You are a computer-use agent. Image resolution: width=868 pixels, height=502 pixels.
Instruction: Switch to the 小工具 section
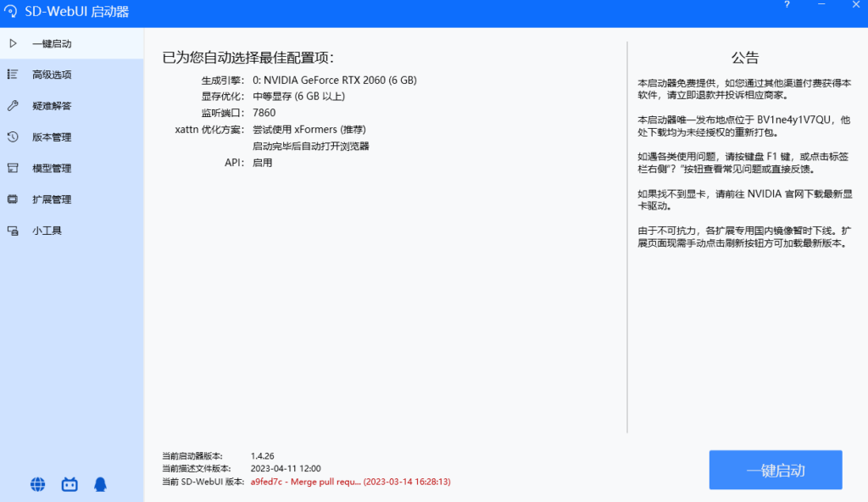pyautogui.click(x=47, y=230)
